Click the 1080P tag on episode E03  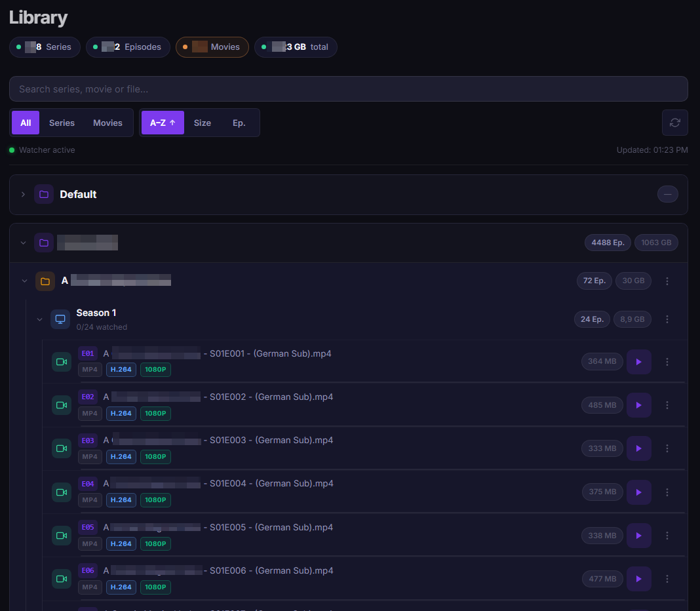155,456
